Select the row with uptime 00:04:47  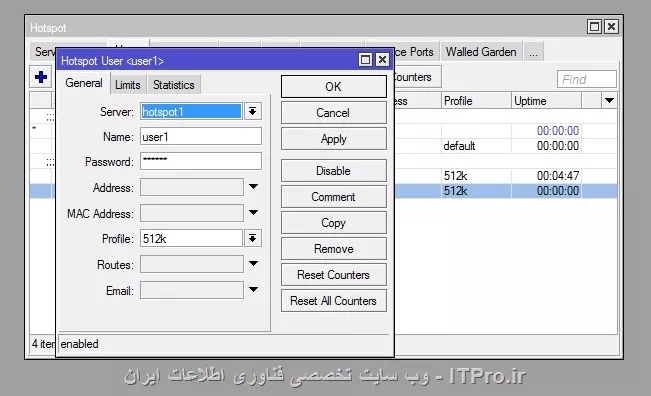click(x=505, y=176)
